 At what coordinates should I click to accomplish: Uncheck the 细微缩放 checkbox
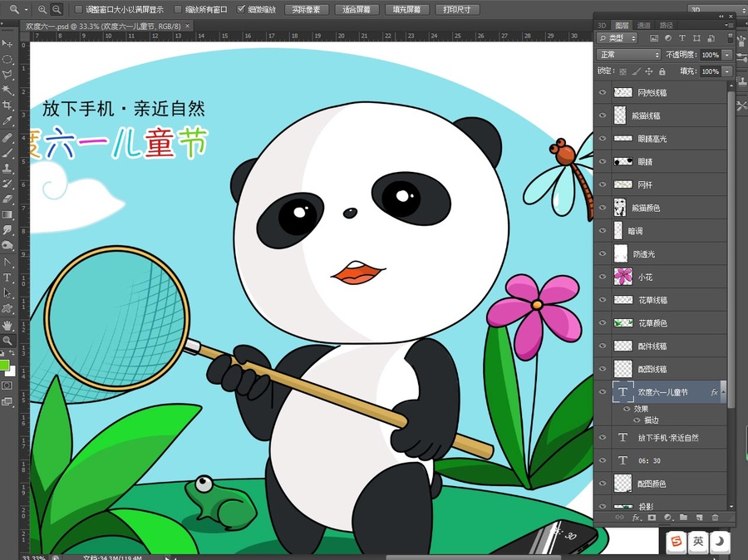[241, 9]
